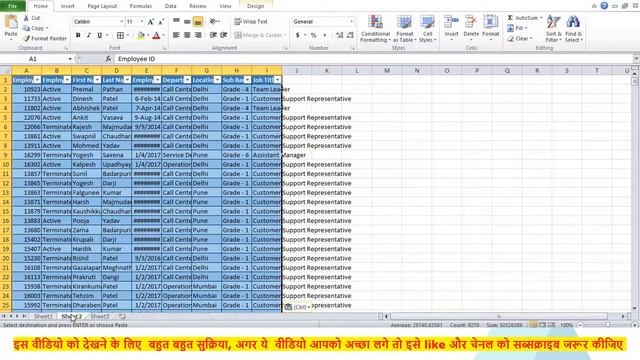Click the Decrease Indent icon
640x360 pixels.
pos(213,36)
